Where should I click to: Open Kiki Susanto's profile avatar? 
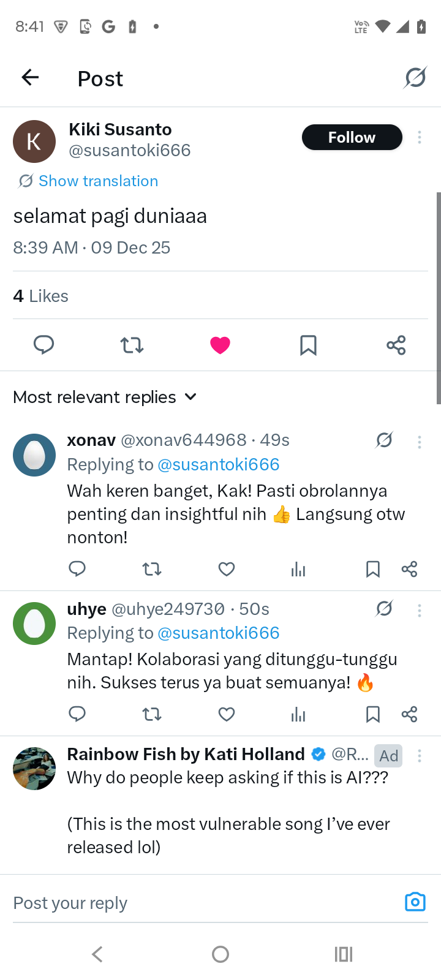click(x=34, y=141)
